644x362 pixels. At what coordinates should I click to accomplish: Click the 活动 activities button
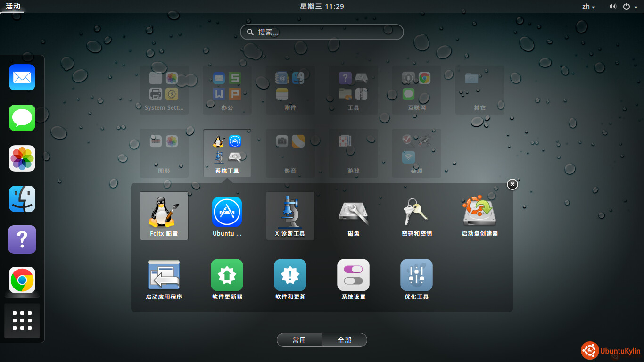13,7
